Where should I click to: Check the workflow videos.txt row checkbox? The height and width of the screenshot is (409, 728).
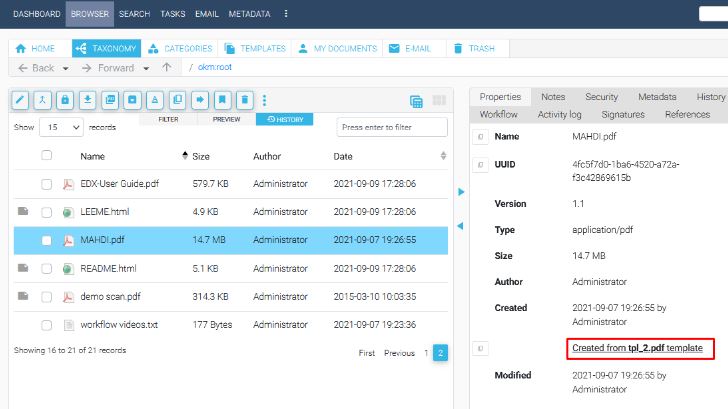pyautogui.click(x=46, y=325)
